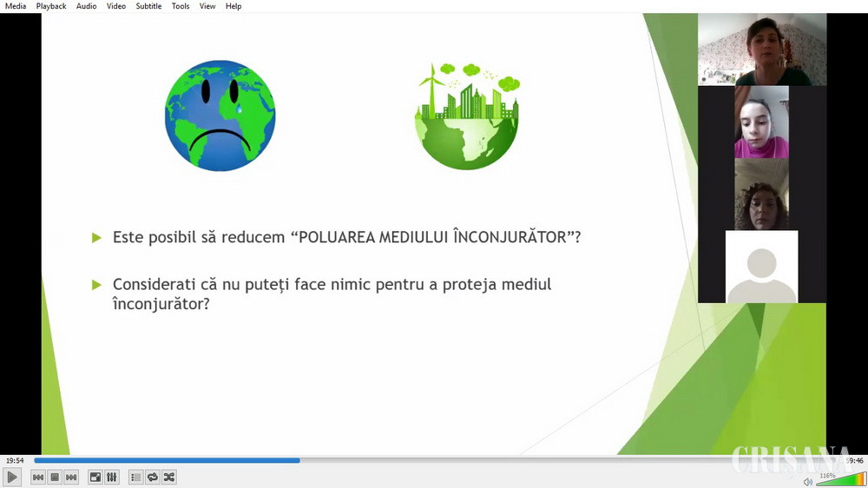The image size is (868, 488).
Task: Open the Media menu
Action: (x=16, y=6)
